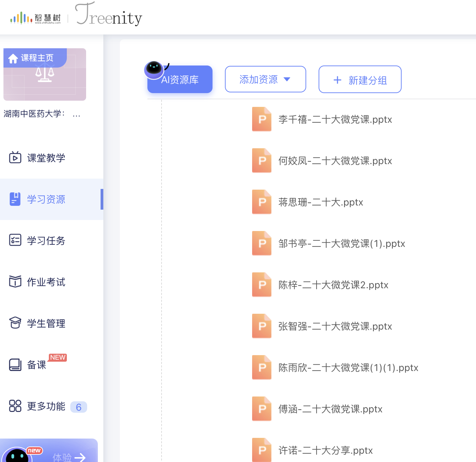Open the 备课 NEW section
Image resolution: width=476 pixels, height=462 pixels.
[37, 365]
